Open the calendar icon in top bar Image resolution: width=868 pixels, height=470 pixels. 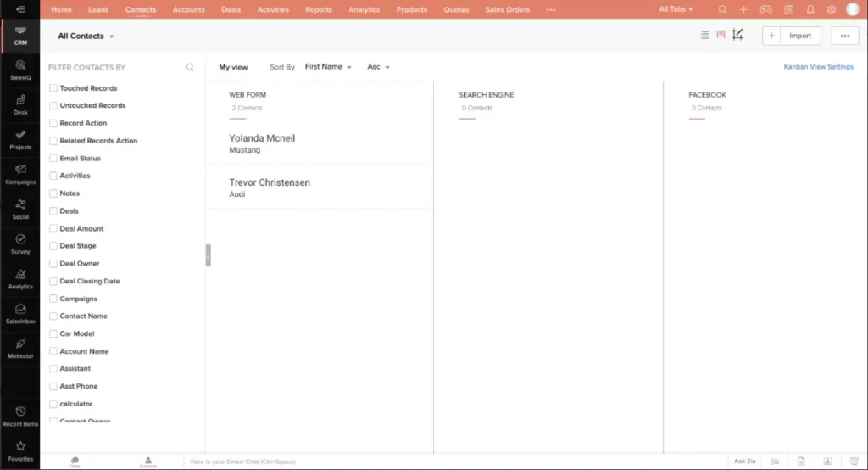coord(789,9)
